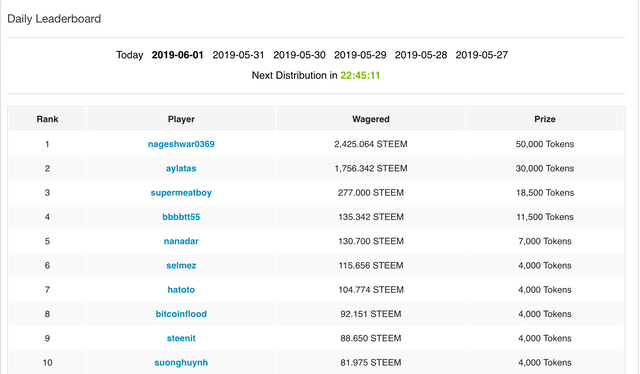
Task: View the 2019-05-30 leaderboard
Action: pyautogui.click(x=299, y=55)
